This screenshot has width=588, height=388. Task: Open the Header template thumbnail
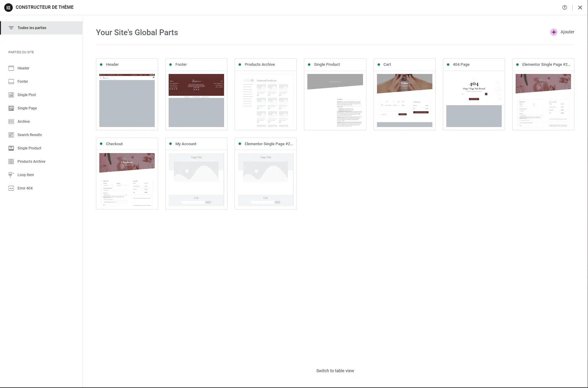[x=127, y=100]
